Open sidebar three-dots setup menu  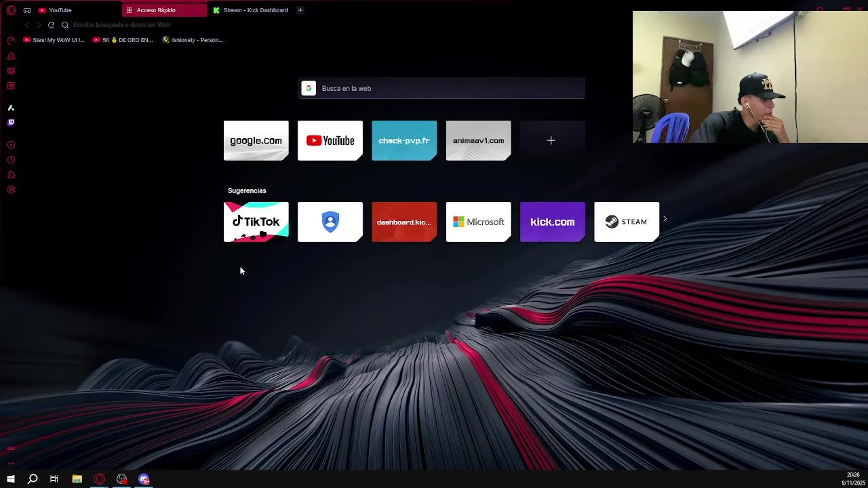point(11,463)
